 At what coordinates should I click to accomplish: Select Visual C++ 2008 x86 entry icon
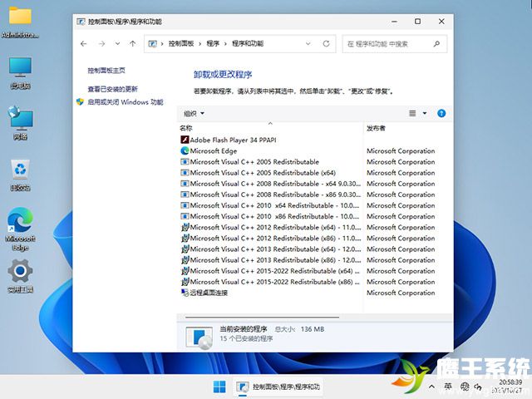point(185,195)
